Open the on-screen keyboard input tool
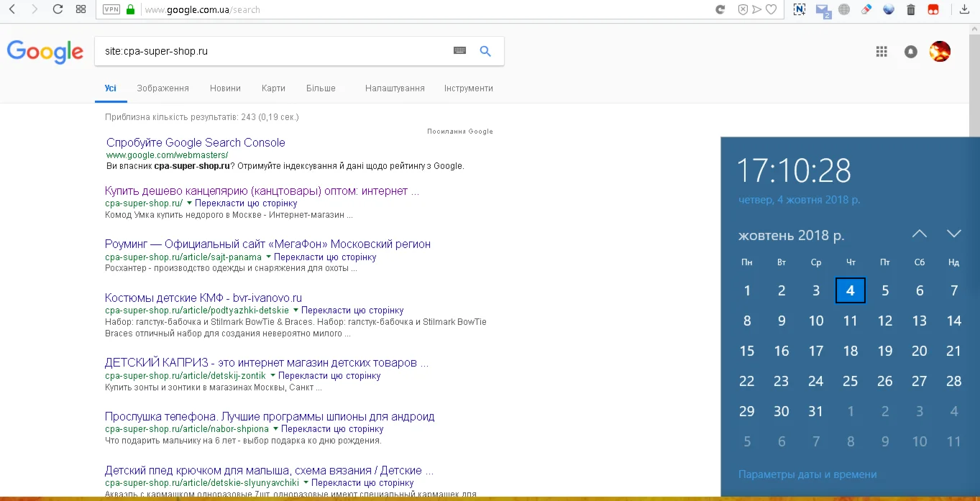This screenshot has height=501, width=980. pos(459,51)
